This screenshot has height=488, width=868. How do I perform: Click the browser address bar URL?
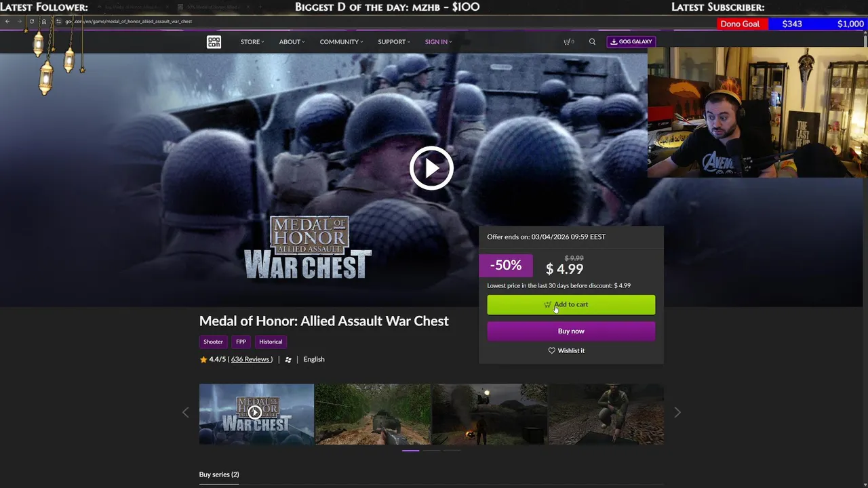[129, 21]
